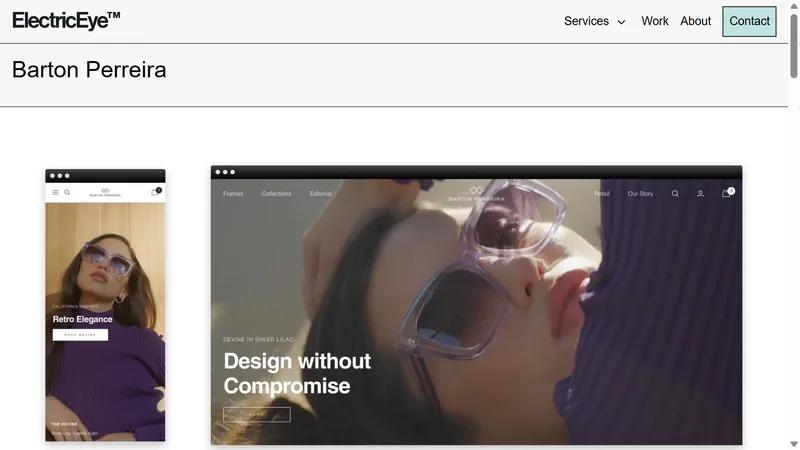Click Design without Compromise headline
This screenshot has height=450, width=800.
(297, 373)
